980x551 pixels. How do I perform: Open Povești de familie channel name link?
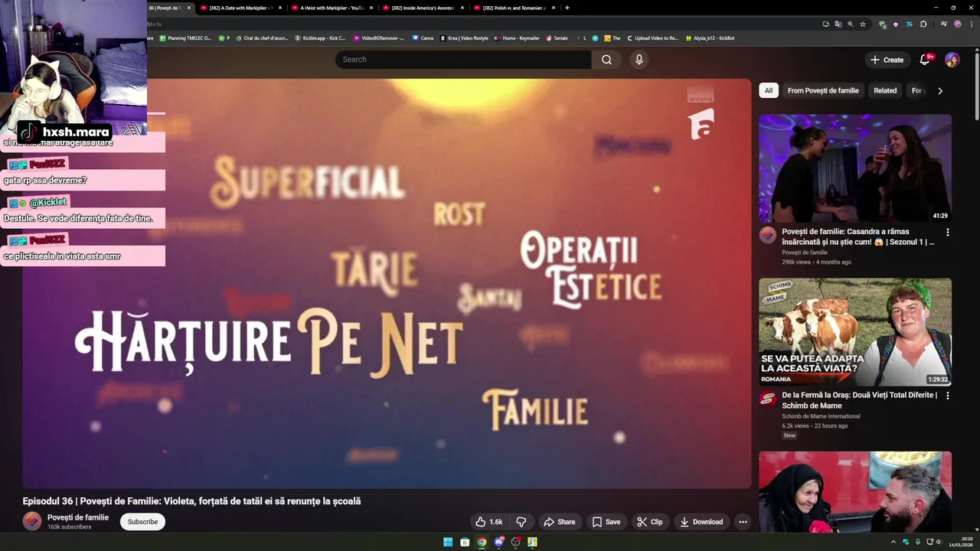click(78, 517)
